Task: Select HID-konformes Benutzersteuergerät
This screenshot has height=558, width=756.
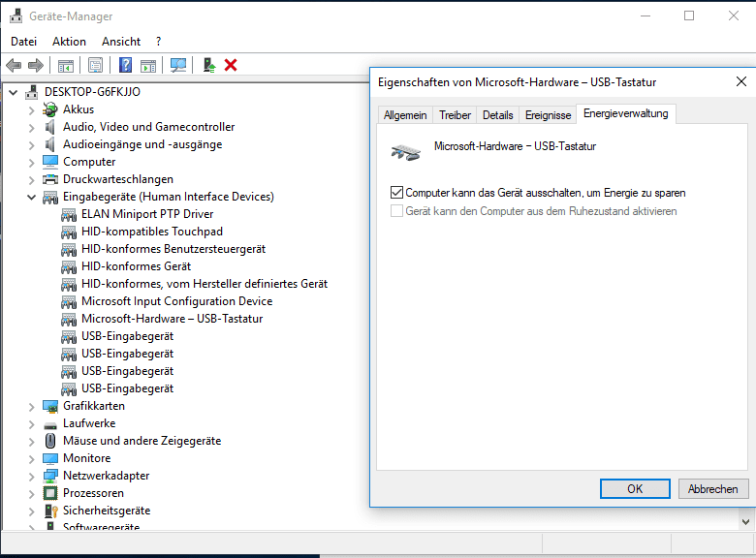Action: click(x=173, y=249)
